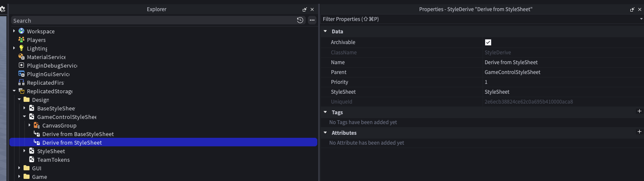The height and width of the screenshot is (181, 644).
Task: Expand the GUI folder
Action: coord(19,168)
